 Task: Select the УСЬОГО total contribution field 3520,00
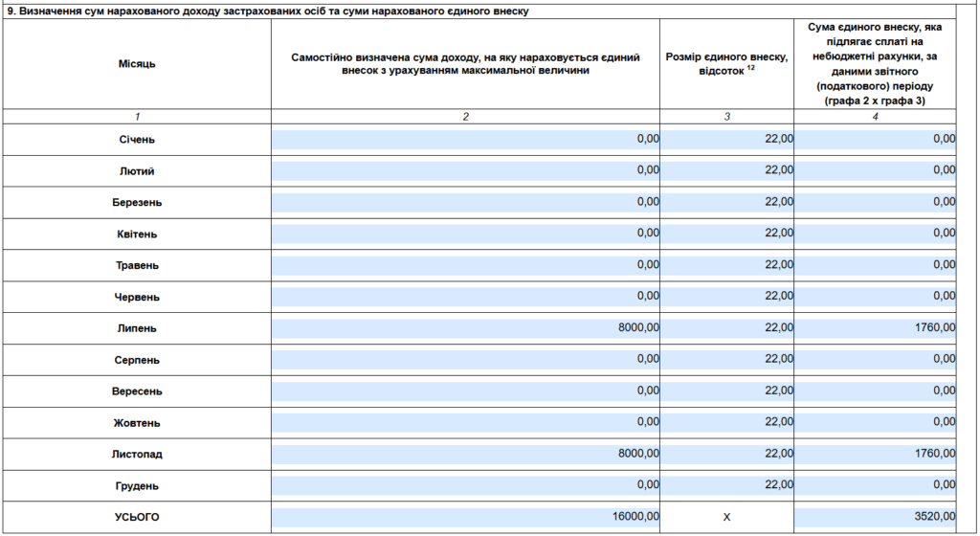(x=875, y=517)
